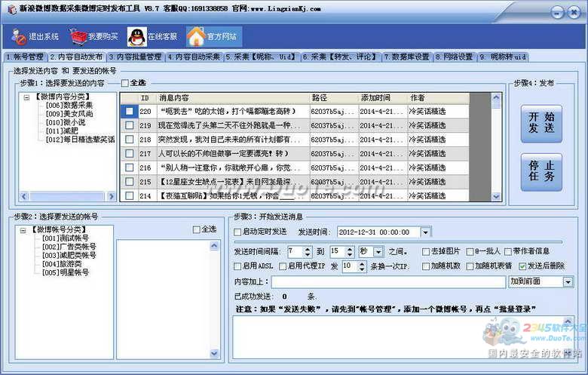Screen dimensions: 588x375
Task: Click account list scroll down arrow
Action: pos(214,353)
